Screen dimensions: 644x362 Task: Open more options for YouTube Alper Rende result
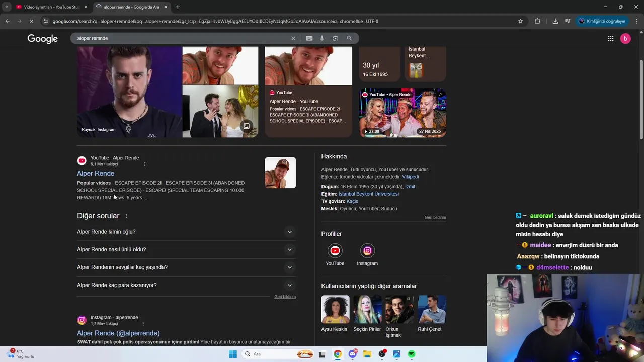coord(145,164)
